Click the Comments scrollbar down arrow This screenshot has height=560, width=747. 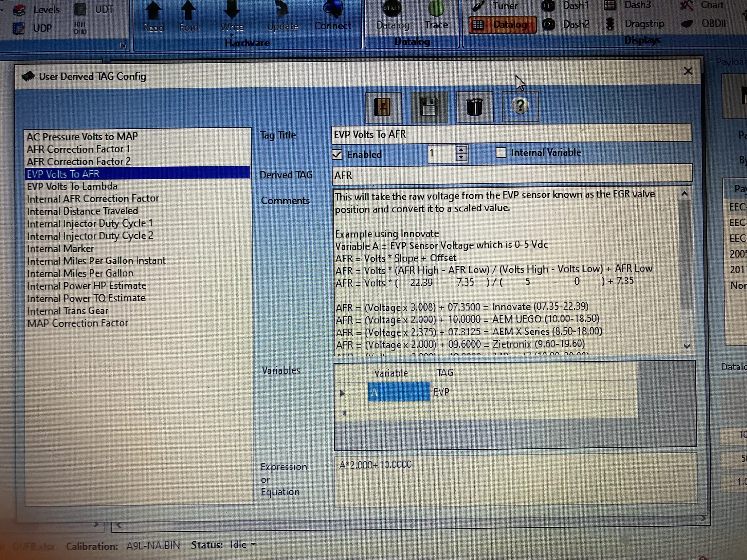tap(687, 347)
